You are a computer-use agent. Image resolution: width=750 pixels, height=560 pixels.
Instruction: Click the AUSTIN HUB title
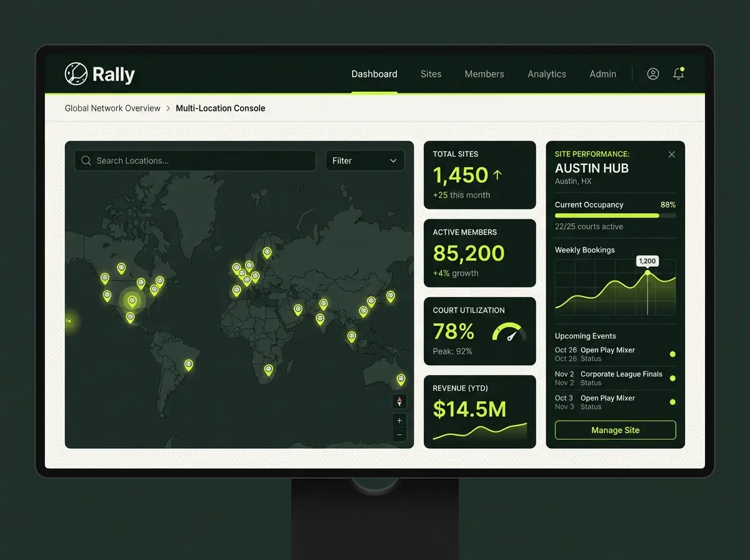pos(592,168)
